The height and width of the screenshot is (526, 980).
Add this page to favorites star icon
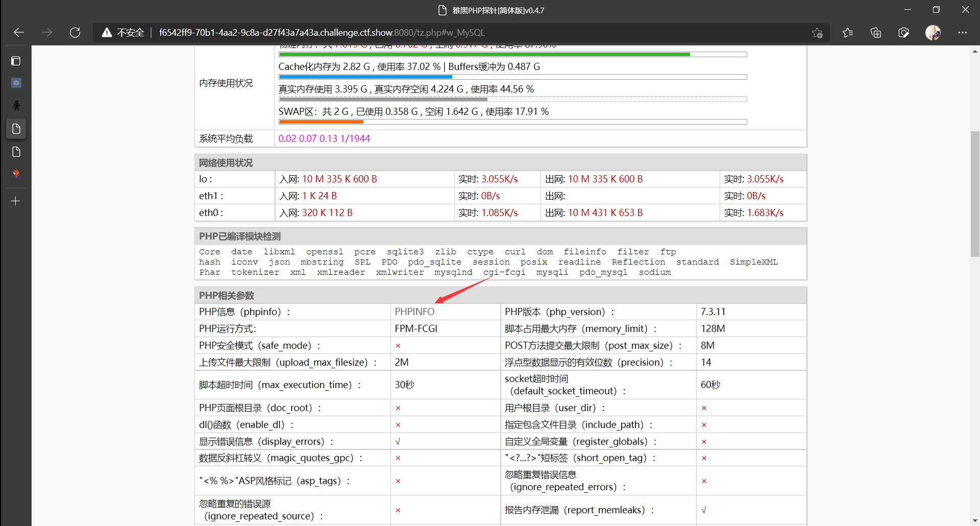pyautogui.click(x=817, y=33)
